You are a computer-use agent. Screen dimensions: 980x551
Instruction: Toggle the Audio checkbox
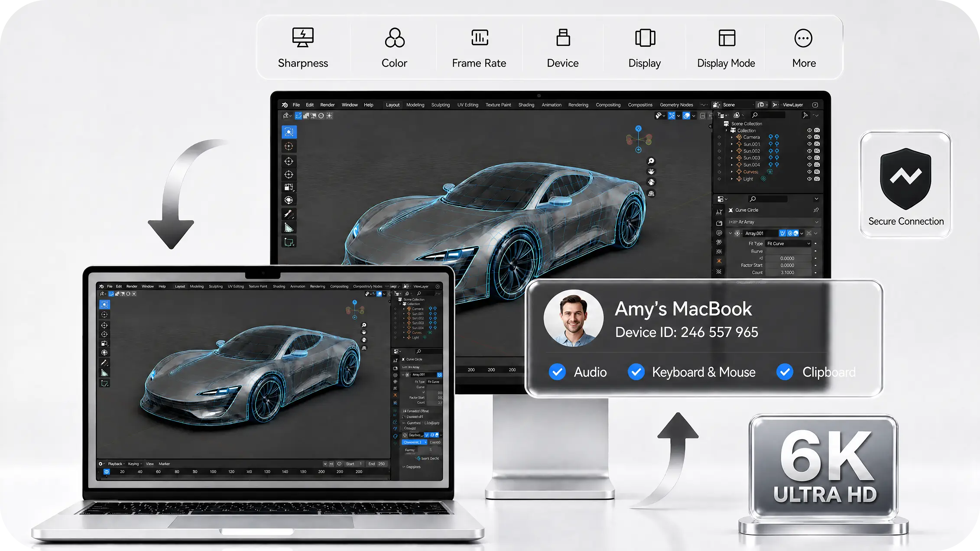[557, 372]
